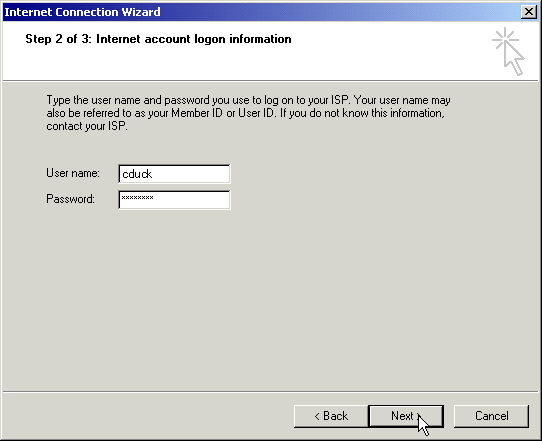Click the "Internet account logon information" title text
The height and width of the screenshot is (441, 542).
pos(194,39)
